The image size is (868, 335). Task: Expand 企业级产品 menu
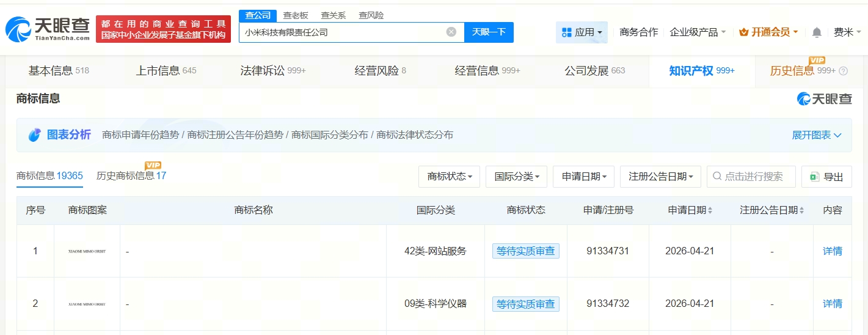(x=698, y=32)
